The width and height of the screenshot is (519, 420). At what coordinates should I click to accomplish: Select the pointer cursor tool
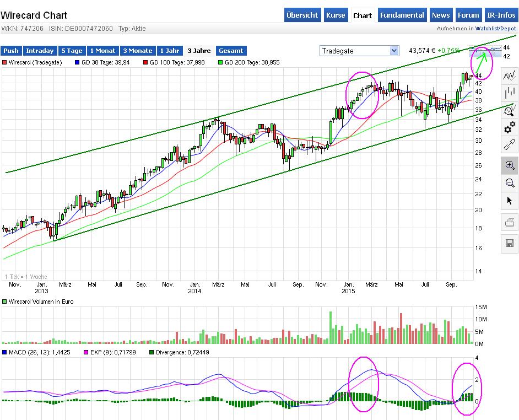[510, 200]
